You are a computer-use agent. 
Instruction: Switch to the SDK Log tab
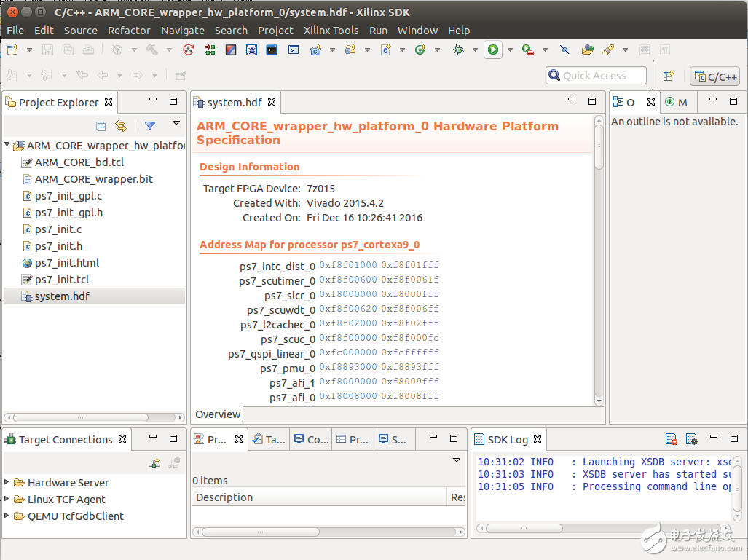click(508, 438)
